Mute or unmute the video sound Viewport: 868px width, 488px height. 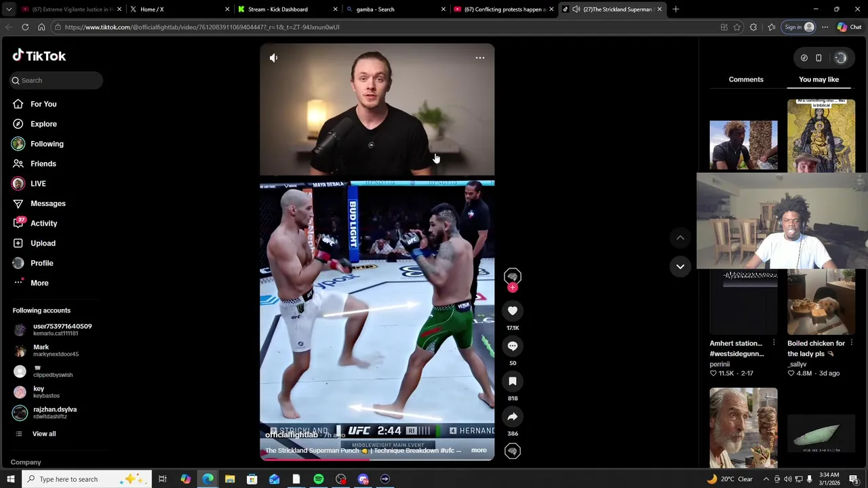pos(273,58)
